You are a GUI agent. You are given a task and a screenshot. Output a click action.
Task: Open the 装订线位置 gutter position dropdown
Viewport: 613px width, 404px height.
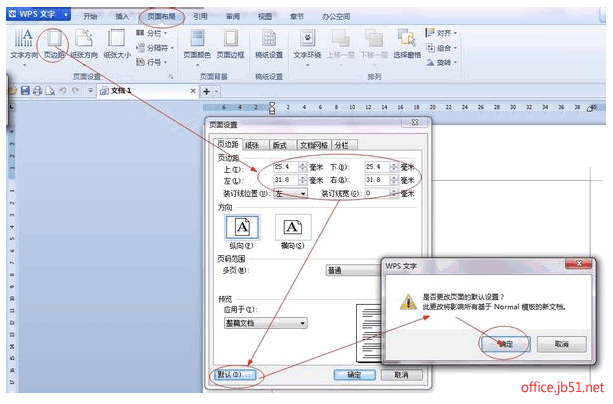290,194
